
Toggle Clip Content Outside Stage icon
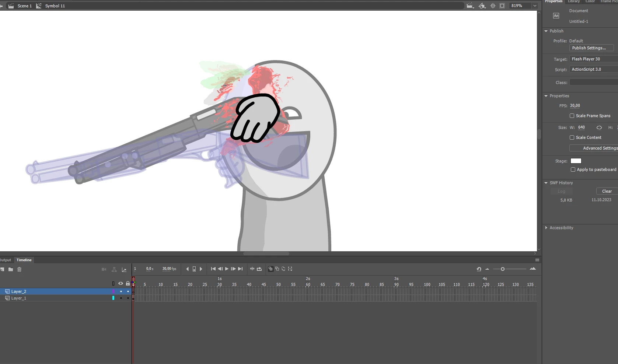(502, 6)
